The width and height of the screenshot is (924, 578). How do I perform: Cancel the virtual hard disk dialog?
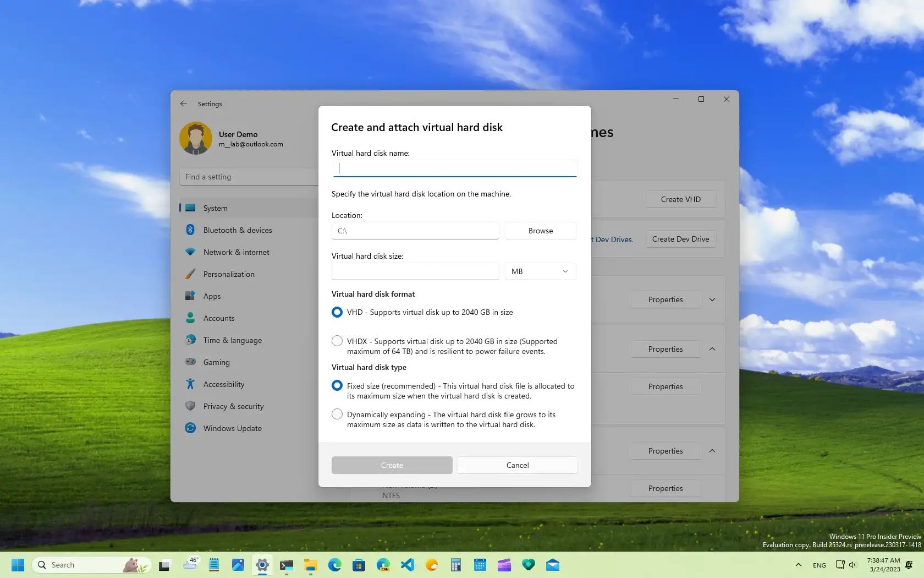pyautogui.click(x=516, y=465)
